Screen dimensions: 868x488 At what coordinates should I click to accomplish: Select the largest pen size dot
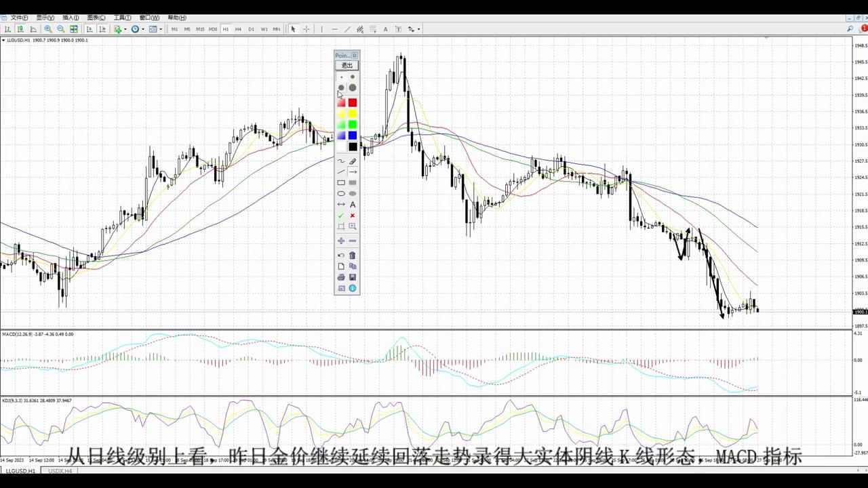point(353,87)
